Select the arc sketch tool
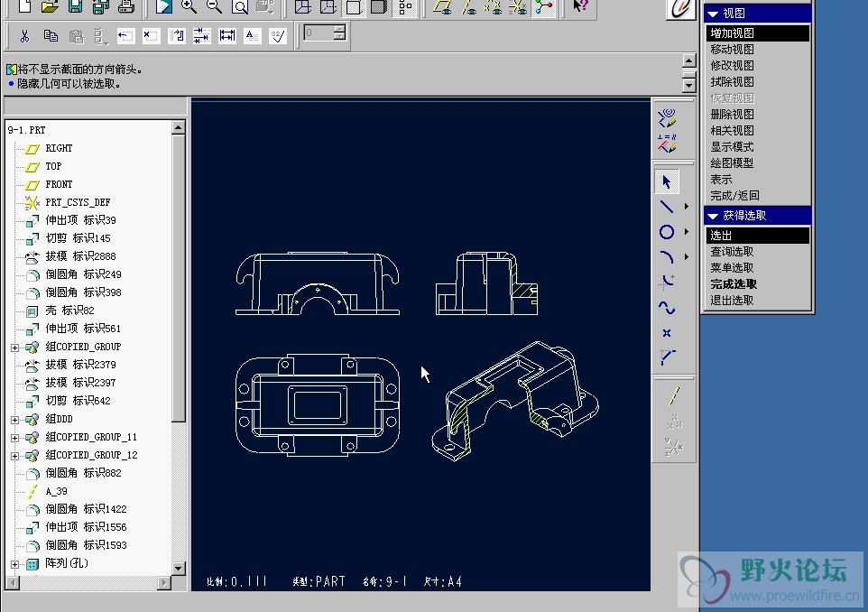The image size is (868, 612). (x=667, y=257)
